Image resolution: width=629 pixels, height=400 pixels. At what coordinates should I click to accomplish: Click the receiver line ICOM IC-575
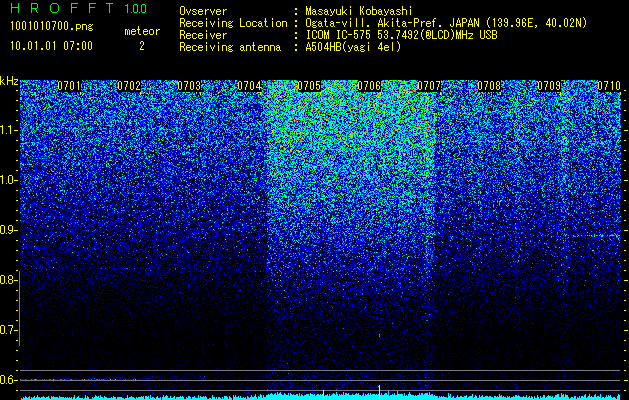pos(401,35)
